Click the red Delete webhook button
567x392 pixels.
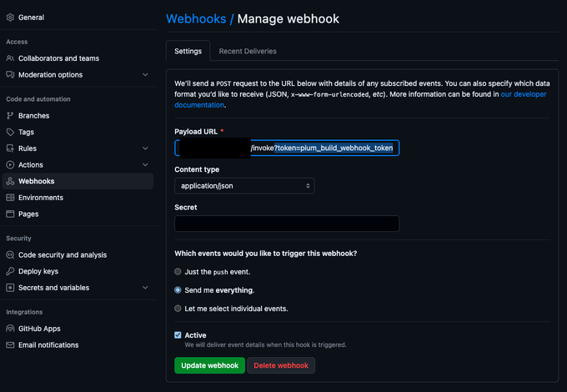[281, 365]
